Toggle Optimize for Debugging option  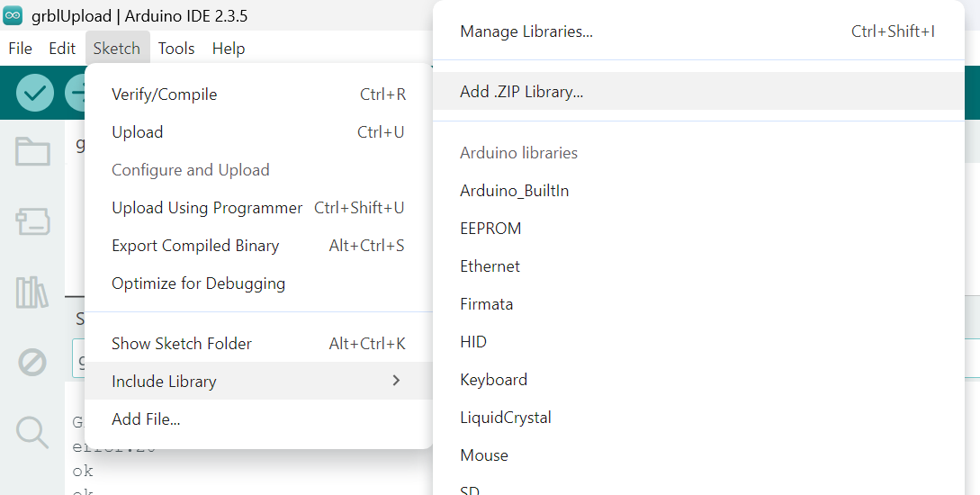point(198,283)
